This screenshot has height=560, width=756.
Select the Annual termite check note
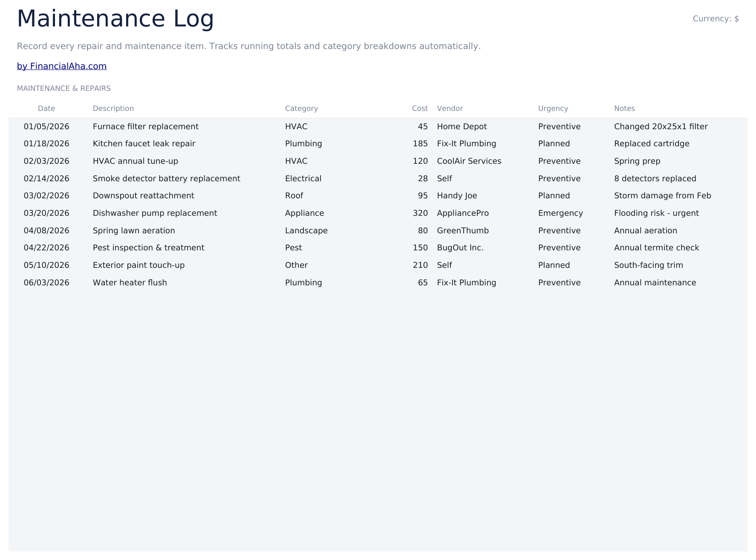(657, 248)
